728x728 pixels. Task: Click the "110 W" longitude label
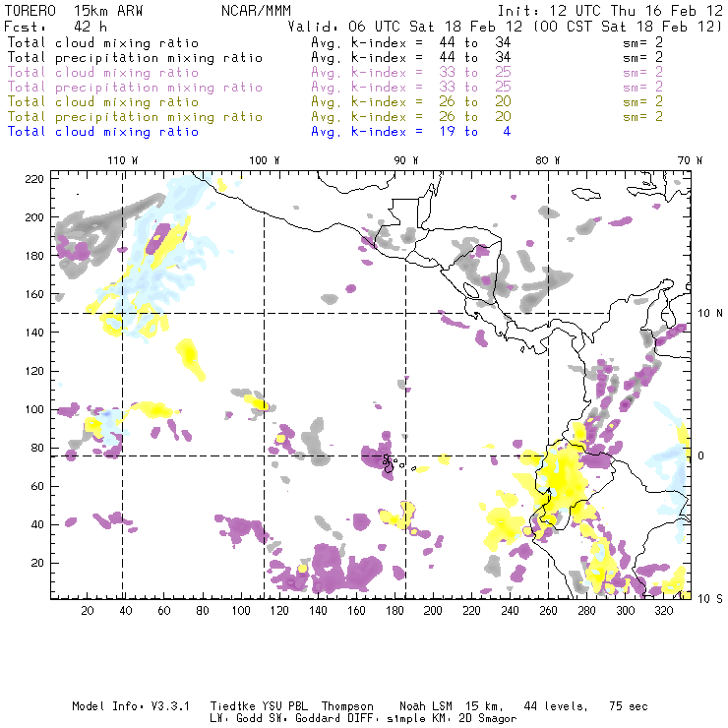tap(123, 160)
